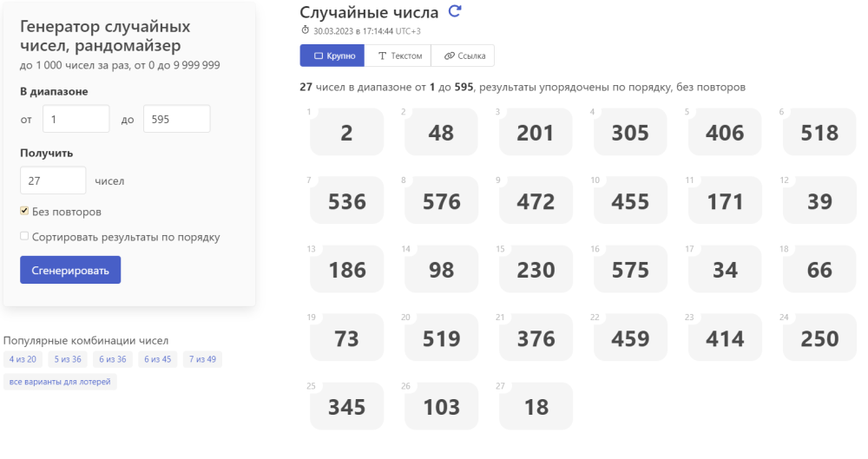868x459 pixels.
Task: Open the 4 из 20 combination link
Action: pyautogui.click(x=23, y=359)
